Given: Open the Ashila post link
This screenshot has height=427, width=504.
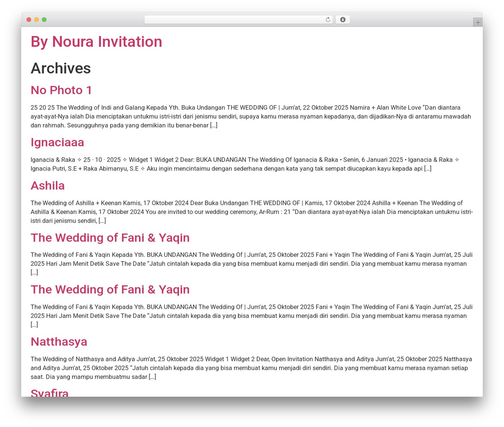Looking at the screenshot, I should coord(48,186).
